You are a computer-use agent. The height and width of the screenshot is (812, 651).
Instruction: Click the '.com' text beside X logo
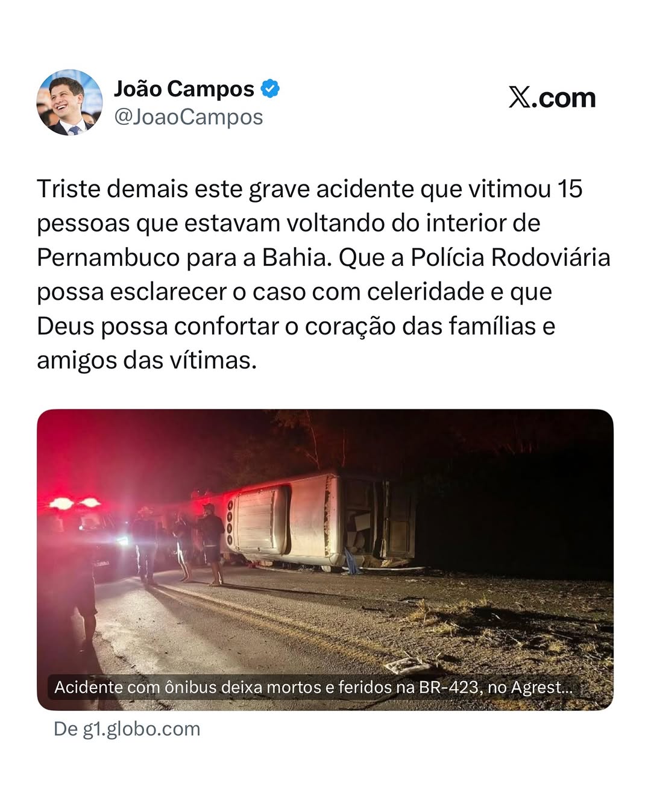pos(564,98)
